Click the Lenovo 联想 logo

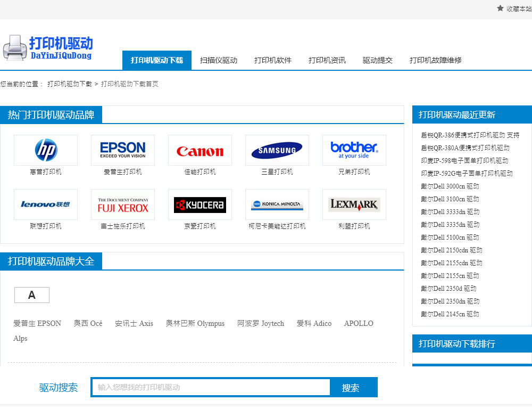46,204
